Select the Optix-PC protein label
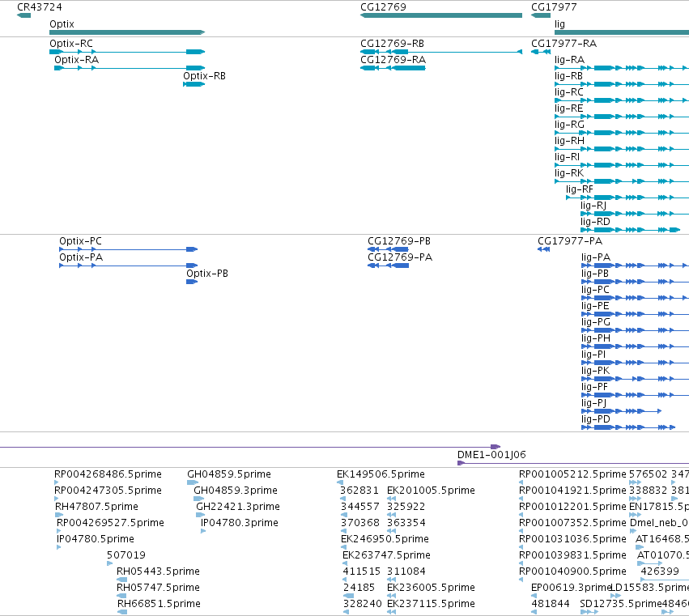The image size is (689, 616). coord(80,241)
